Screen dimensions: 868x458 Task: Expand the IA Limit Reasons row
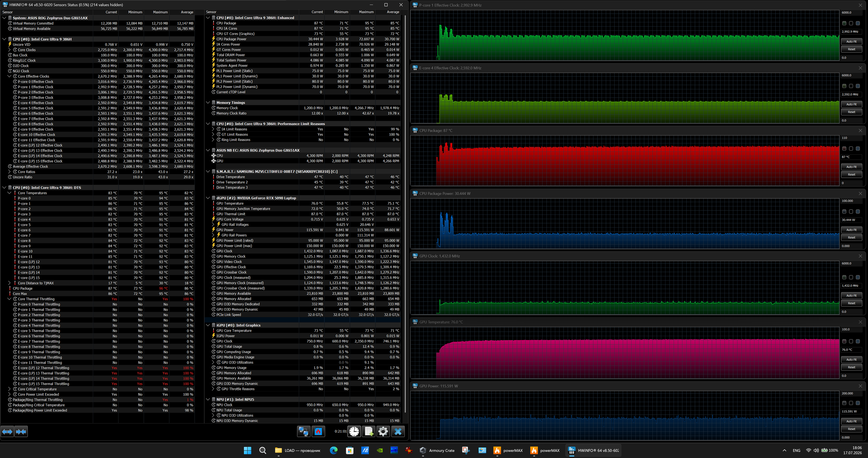(x=213, y=129)
